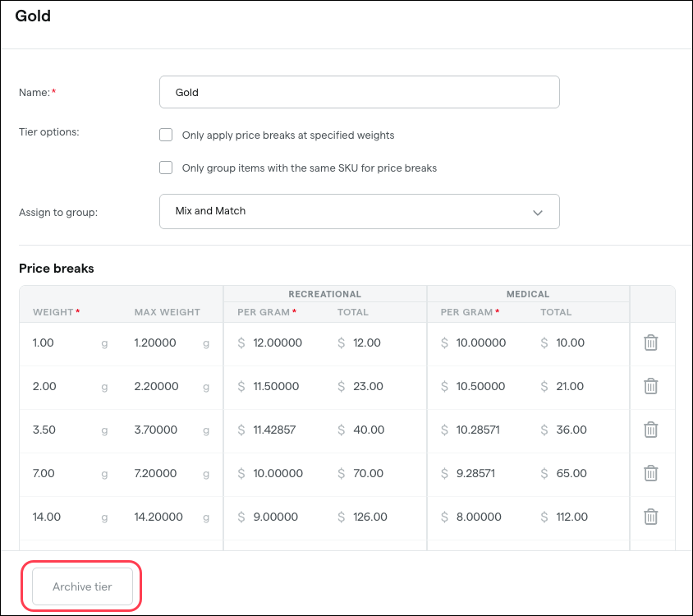Edit recreational total 126.00
The image size is (693, 616).
click(370, 517)
